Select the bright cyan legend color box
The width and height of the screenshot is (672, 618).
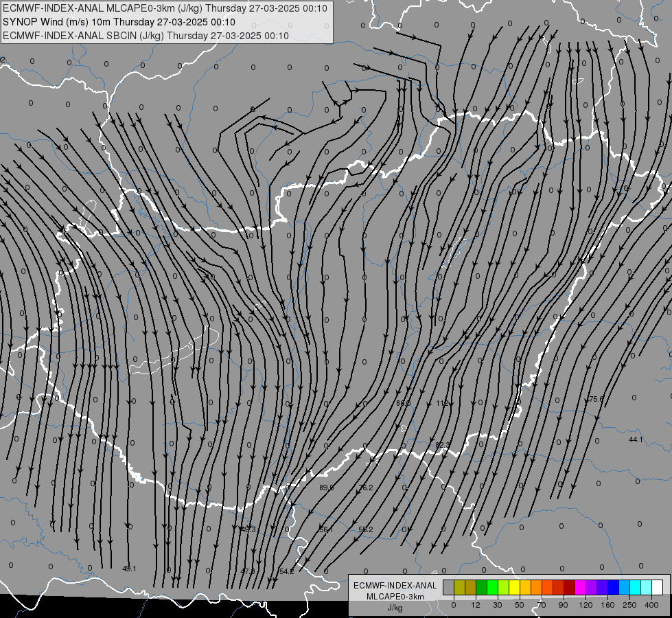pos(635,587)
